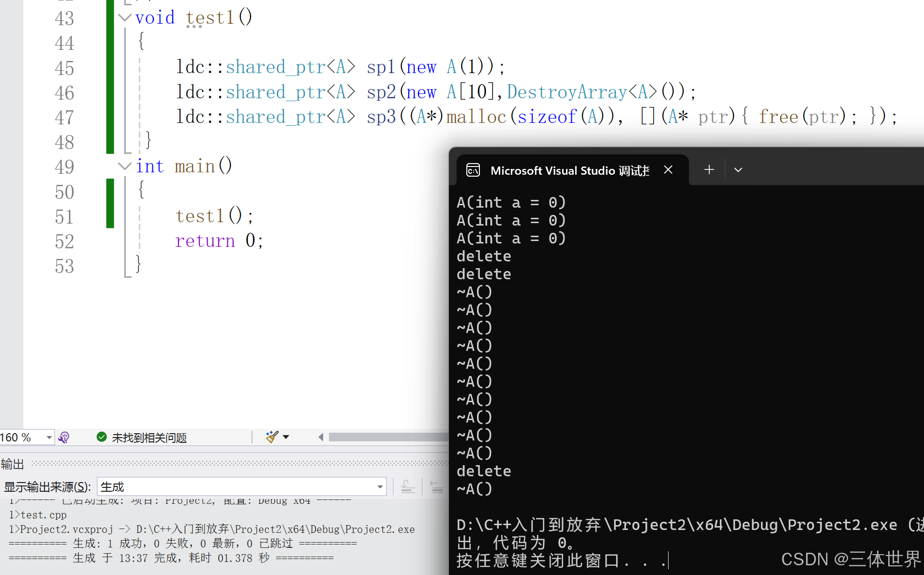Click the sizeof keyword on line 47
Image resolution: width=924 pixels, height=575 pixels.
[x=547, y=117]
